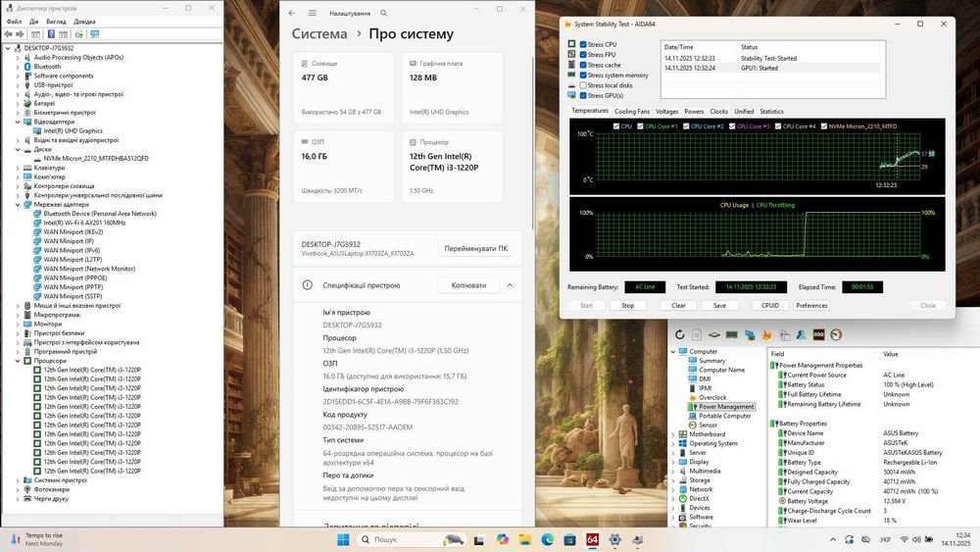Image resolution: width=980 pixels, height=552 pixels.
Task: Open the flame stability test toolbar icon
Action: [766, 334]
